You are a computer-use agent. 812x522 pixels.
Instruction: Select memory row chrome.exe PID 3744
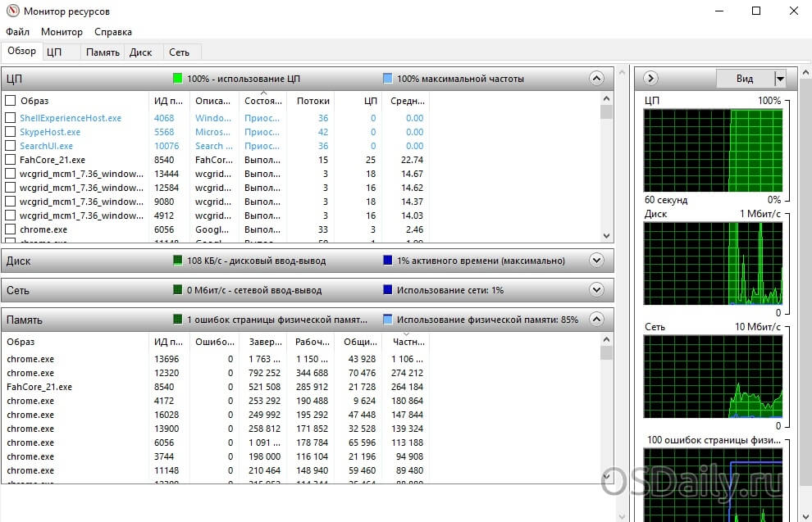pyautogui.click(x=217, y=456)
